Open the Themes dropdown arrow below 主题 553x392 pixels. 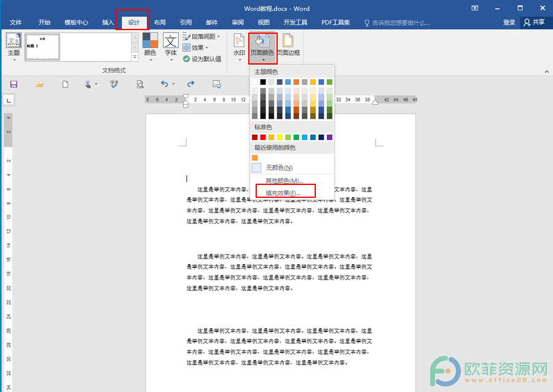pos(14,60)
